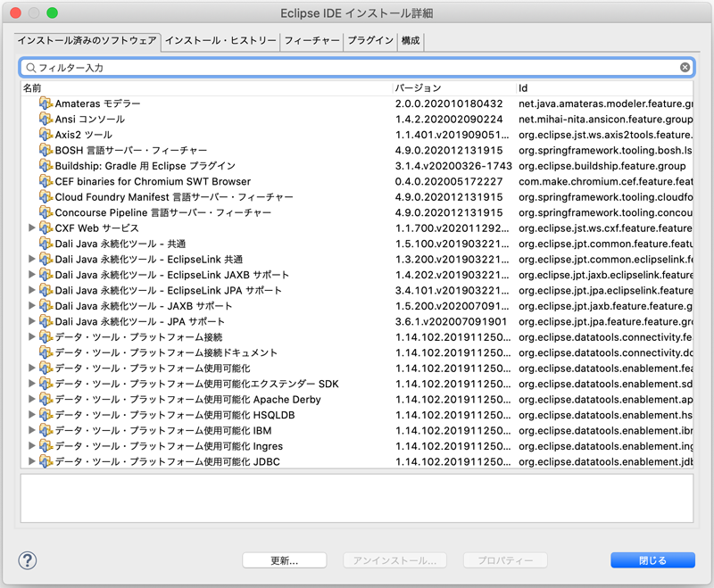Click the HSQLDB feature icon
The image size is (714, 588).
(46, 415)
